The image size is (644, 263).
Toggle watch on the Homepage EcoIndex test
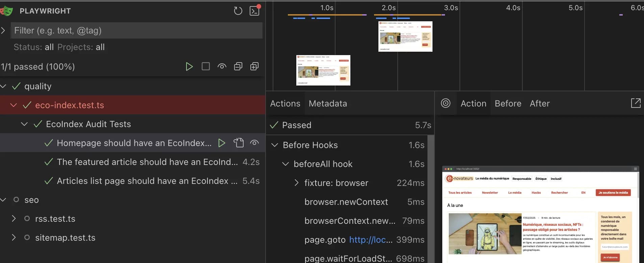pos(254,143)
